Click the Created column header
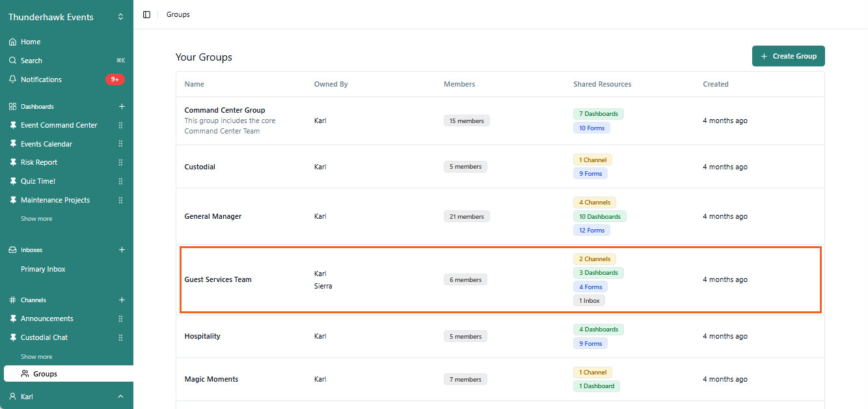 (x=716, y=84)
